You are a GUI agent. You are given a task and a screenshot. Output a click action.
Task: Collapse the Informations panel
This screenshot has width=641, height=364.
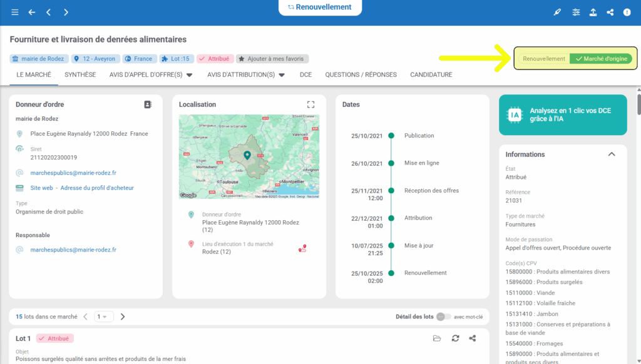(612, 154)
